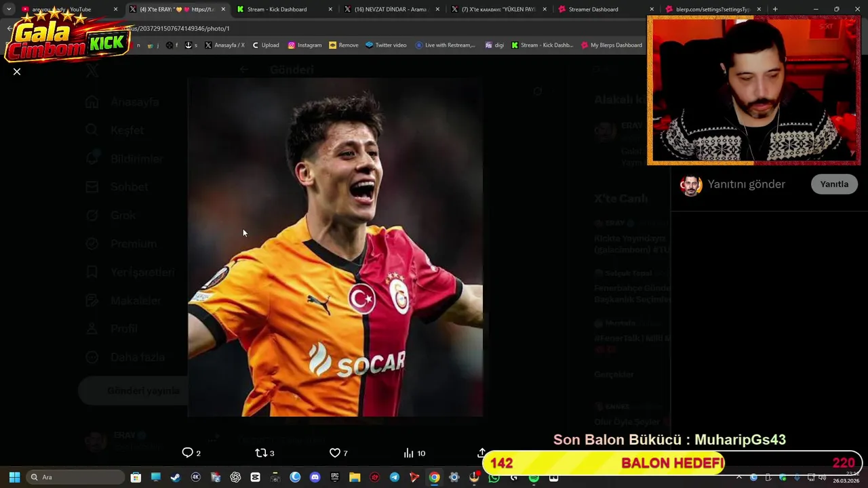
Task: Click the Yanıtla reply button
Action: coord(834,184)
